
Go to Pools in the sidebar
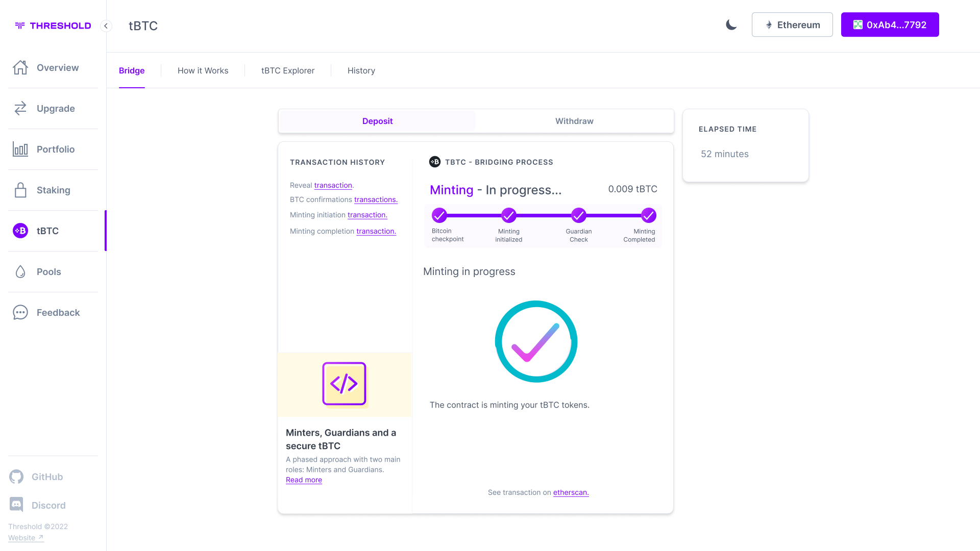coord(53,271)
